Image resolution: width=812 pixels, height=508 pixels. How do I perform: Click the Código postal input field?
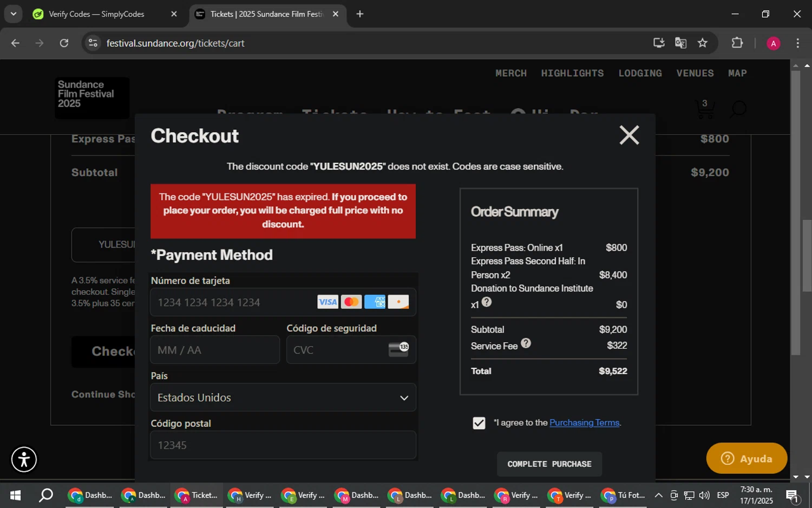(283, 445)
